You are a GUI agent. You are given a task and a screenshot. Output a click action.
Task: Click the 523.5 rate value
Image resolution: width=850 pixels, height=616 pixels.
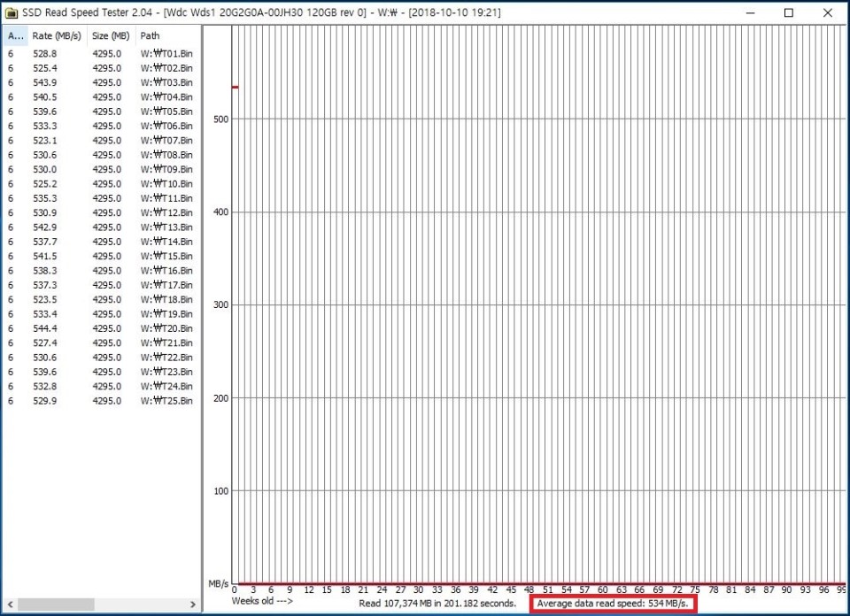(x=44, y=300)
